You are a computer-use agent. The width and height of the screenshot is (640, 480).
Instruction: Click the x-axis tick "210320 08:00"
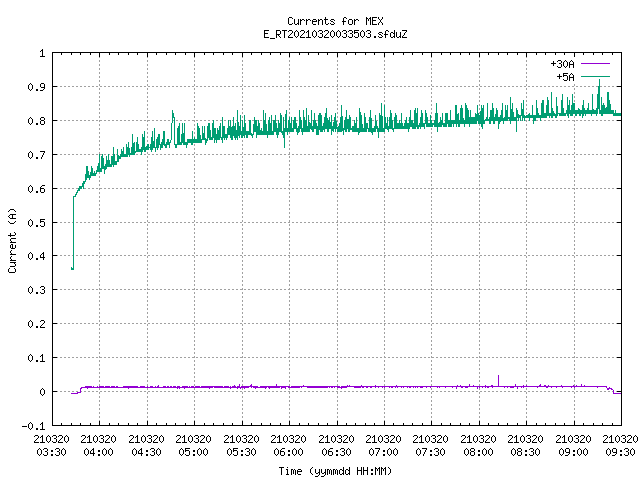[478, 445]
